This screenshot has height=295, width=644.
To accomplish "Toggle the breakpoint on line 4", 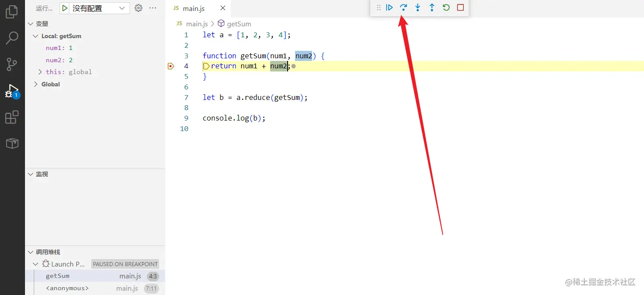I will (171, 66).
